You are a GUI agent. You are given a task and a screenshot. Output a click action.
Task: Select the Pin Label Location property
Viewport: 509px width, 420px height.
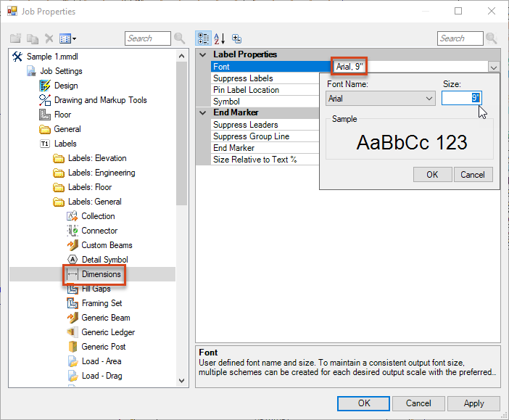tap(265, 90)
